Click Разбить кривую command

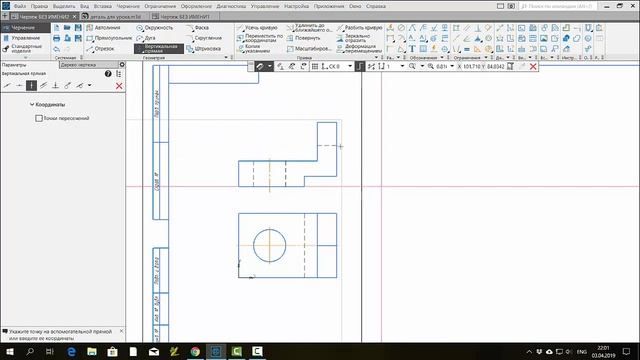coord(360,28)
